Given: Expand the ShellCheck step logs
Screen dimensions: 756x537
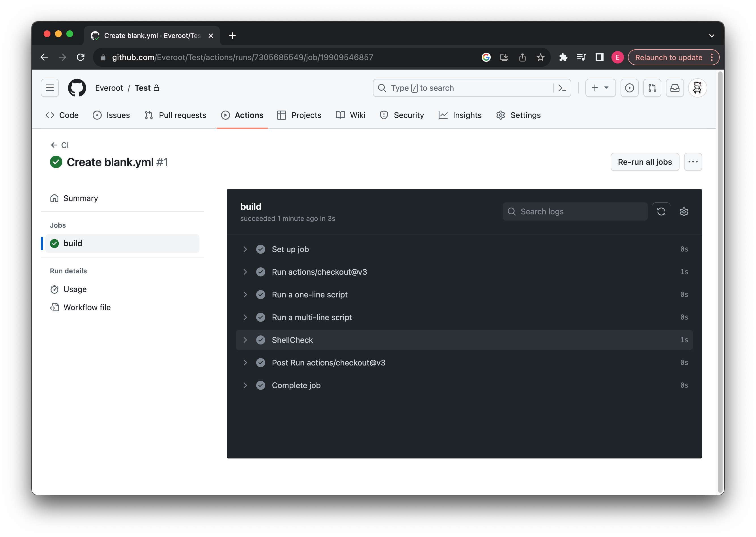Looking at the screenshot, I should (x=245, y=340).
